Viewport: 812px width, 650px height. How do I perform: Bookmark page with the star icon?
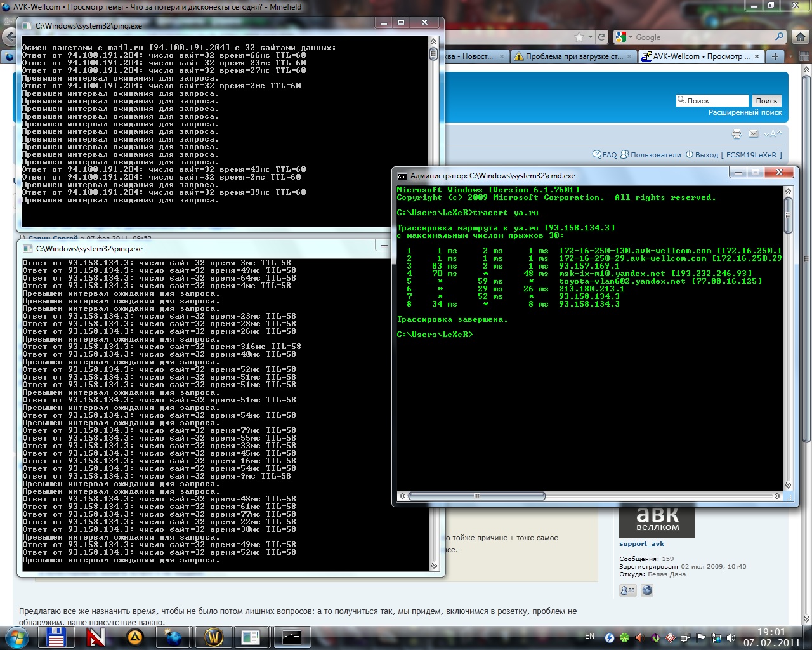[x=579, y=37]
